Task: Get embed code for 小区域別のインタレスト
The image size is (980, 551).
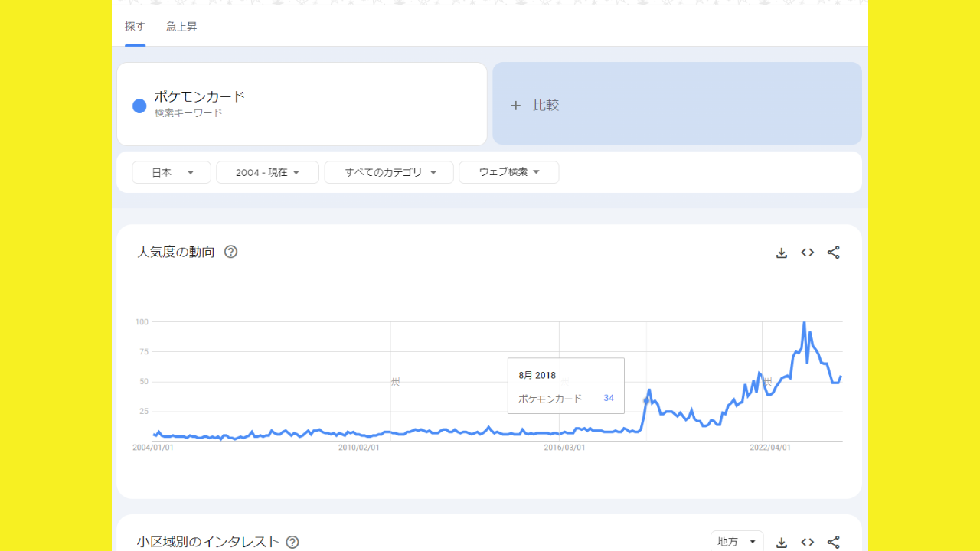Action: (808, 542)
